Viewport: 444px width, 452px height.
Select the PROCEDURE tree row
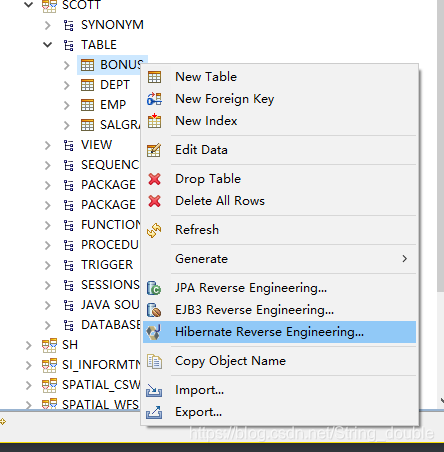[110, 245]
